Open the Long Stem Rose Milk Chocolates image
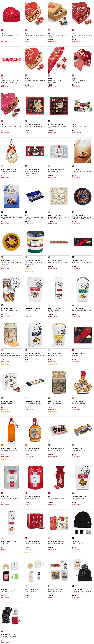 coord(59,60)
